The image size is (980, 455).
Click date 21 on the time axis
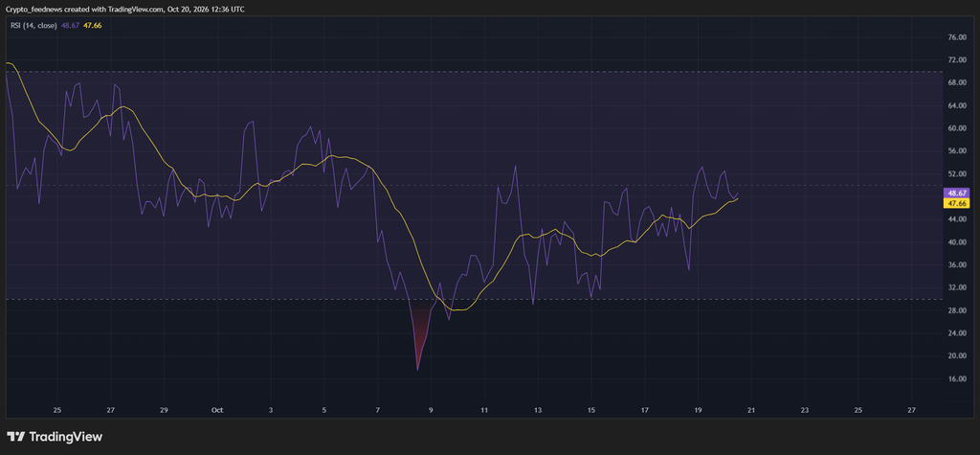tap(751, 411)
